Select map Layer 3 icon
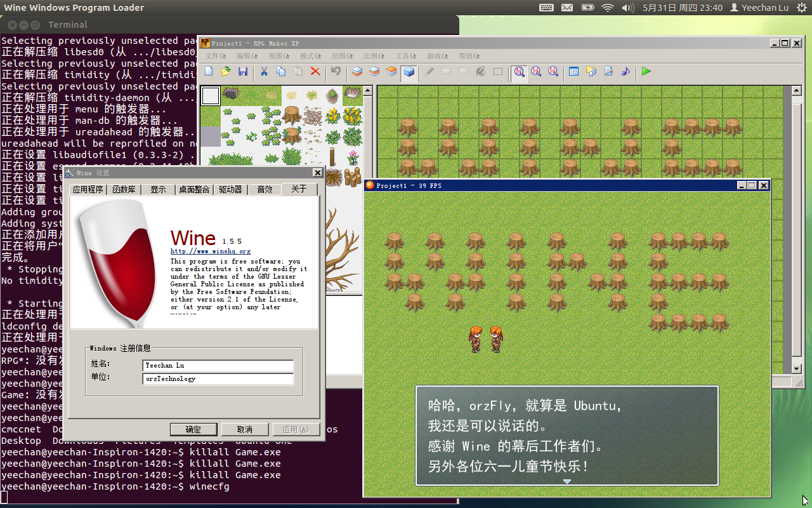Image resolution: width=812 pixels, height=508 pixels. (391, 72)
